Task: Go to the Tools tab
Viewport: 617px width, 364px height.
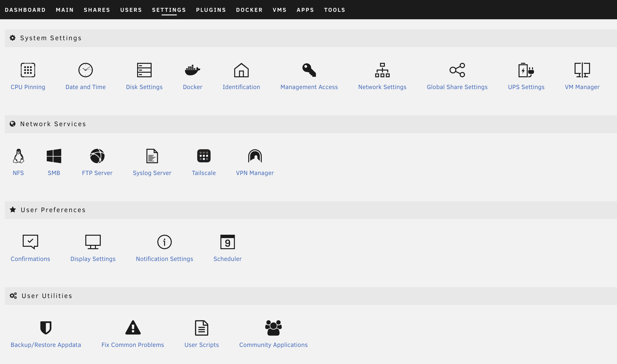Action: pos(334,10)
